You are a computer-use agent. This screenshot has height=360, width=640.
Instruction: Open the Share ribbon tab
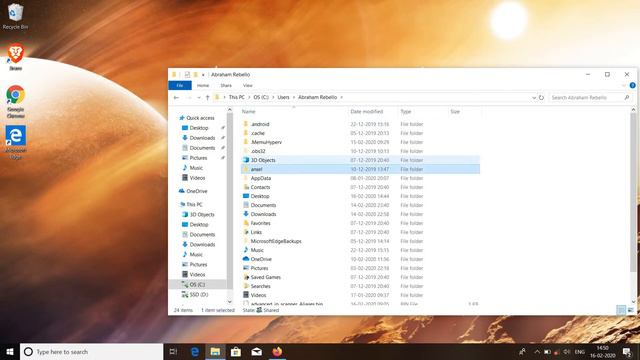click(x=226, y=85)
